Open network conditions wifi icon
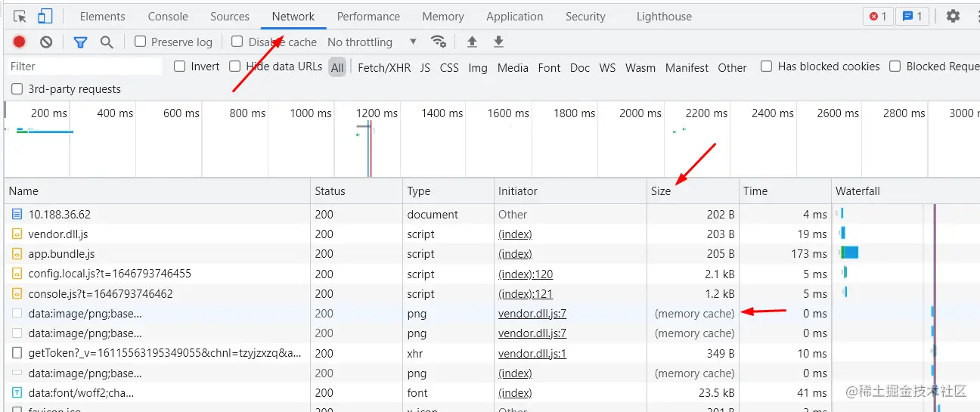 [x=439, y=42]
